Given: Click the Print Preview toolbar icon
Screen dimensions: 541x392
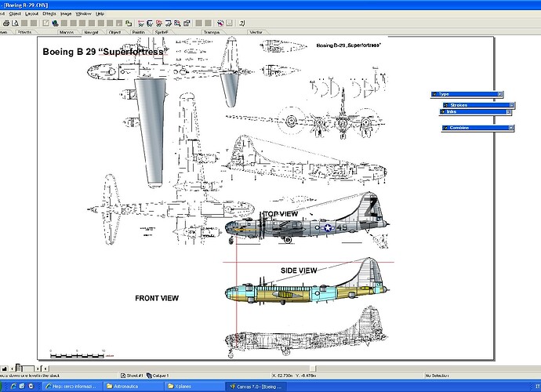Looking at the screenshot, I should [15, 23].
